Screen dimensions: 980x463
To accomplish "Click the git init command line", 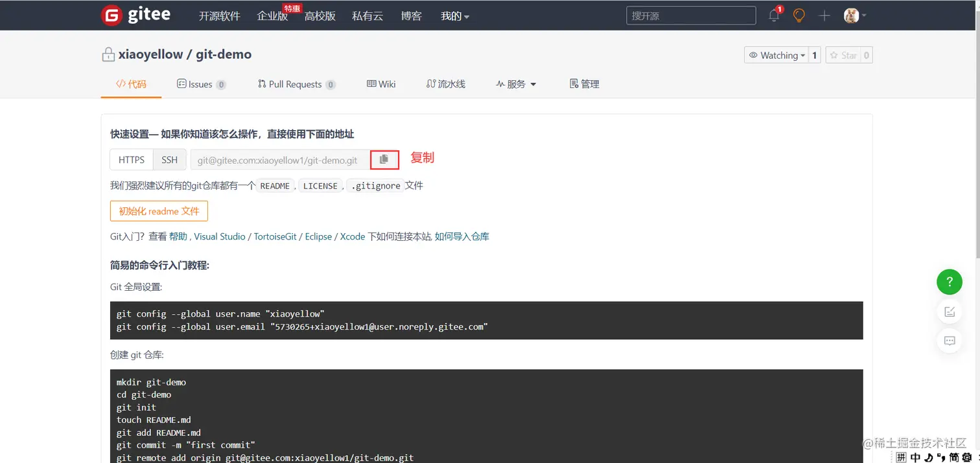I will (x=136, y=407).
